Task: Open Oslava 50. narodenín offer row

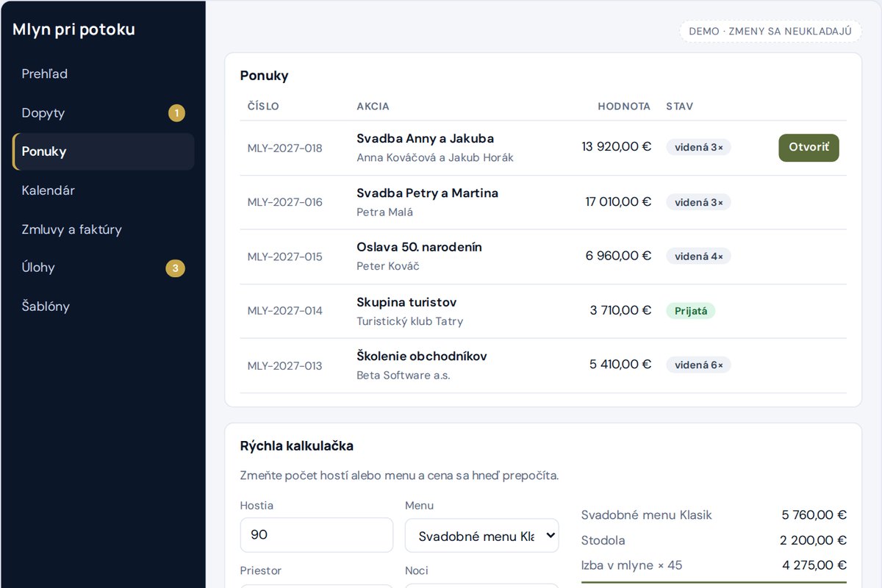Action: click(x=543, y=257)
